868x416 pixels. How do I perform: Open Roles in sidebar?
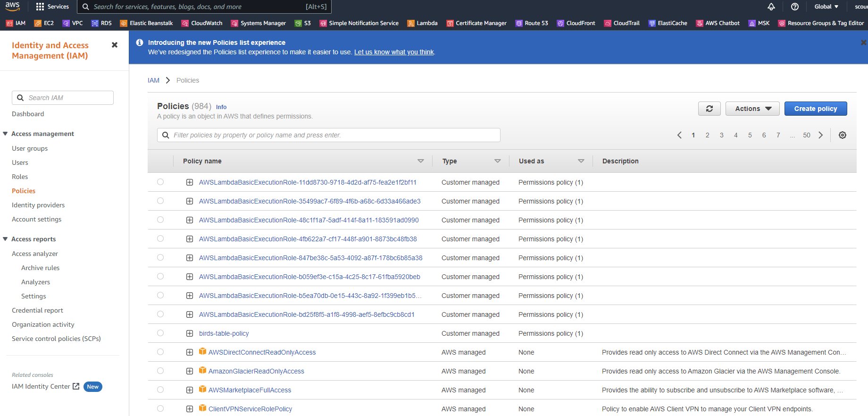click(20, 177)
